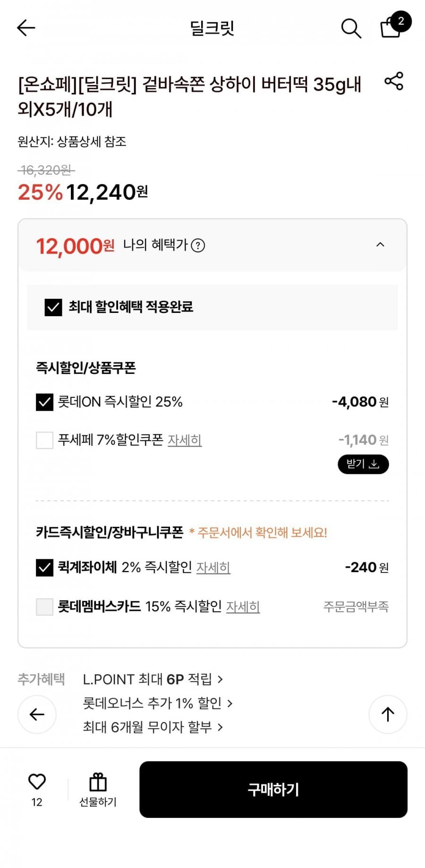Check the 푸세페 7%할인쿠폰 checkbox

pos(45,440)
